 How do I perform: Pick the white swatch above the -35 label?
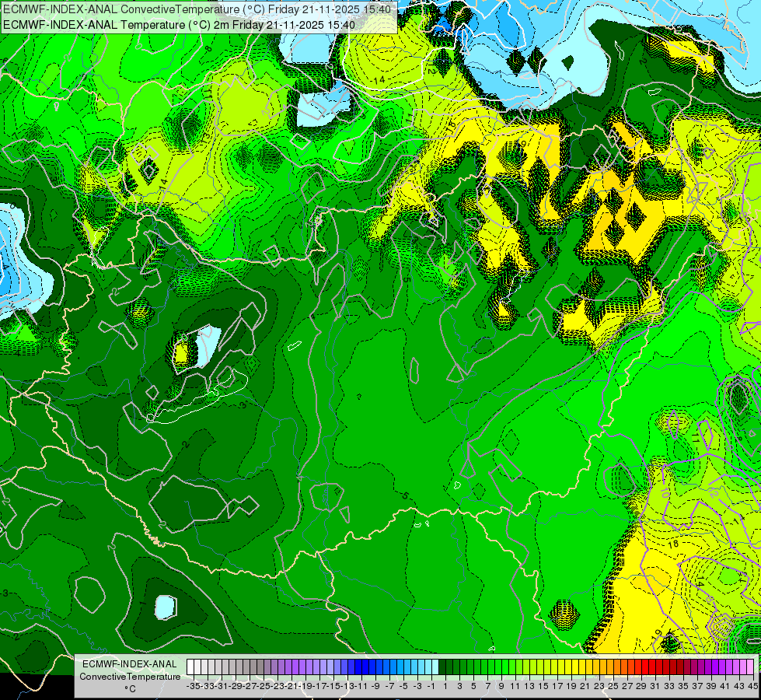190,667
